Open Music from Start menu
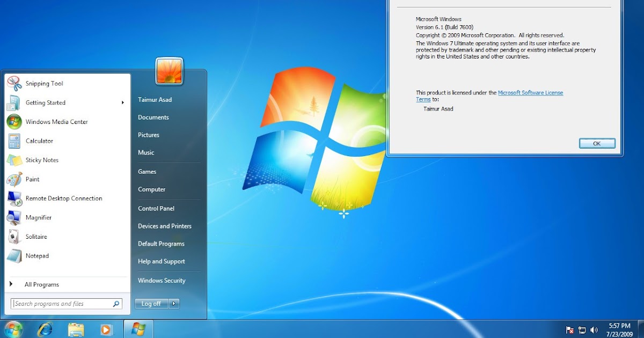 pos(146,153)
